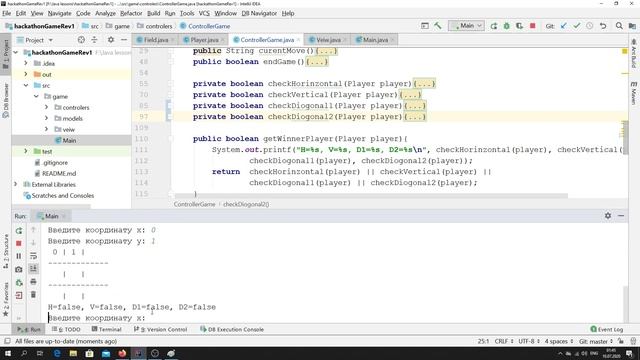Open Run panel settings gear
The height and width of the screenshot is (360, 640).
coord(608,216)
